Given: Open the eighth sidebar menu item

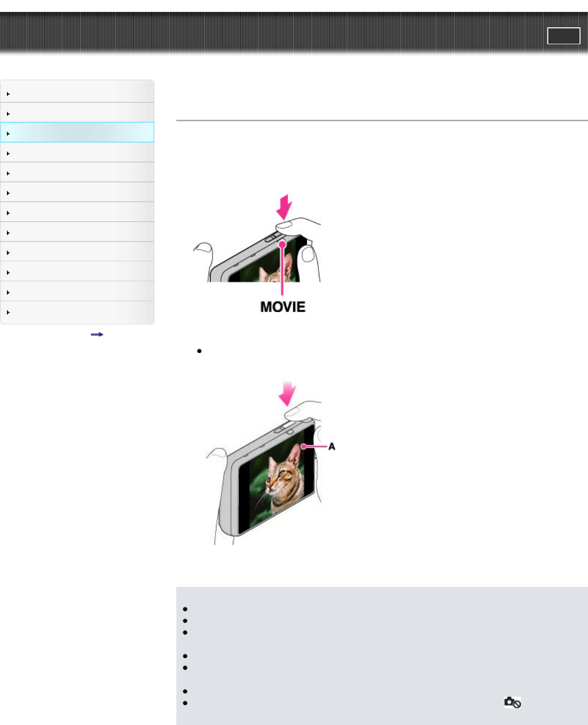Looking at the screenshot, I should [77, 232].
